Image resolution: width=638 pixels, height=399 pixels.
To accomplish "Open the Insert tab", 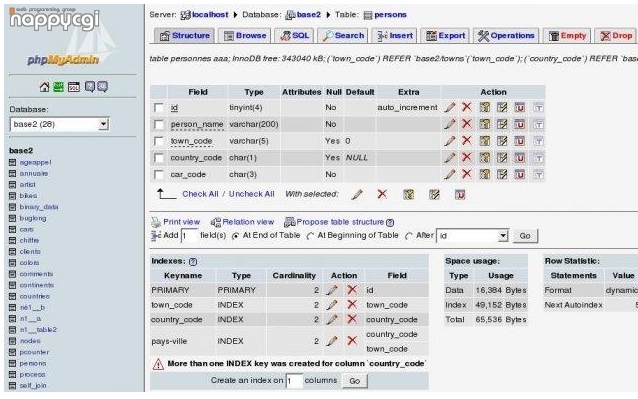I will 394,36.
